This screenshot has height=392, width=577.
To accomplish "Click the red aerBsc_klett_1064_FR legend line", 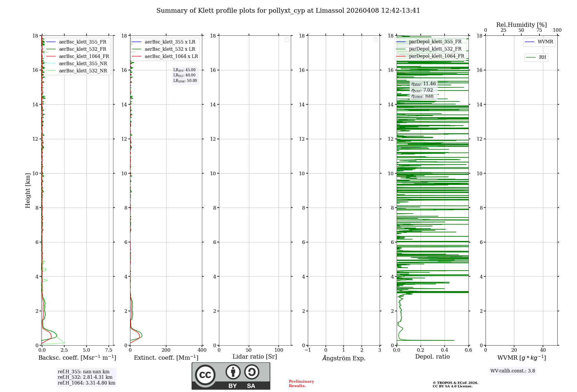I will point(50,56).
